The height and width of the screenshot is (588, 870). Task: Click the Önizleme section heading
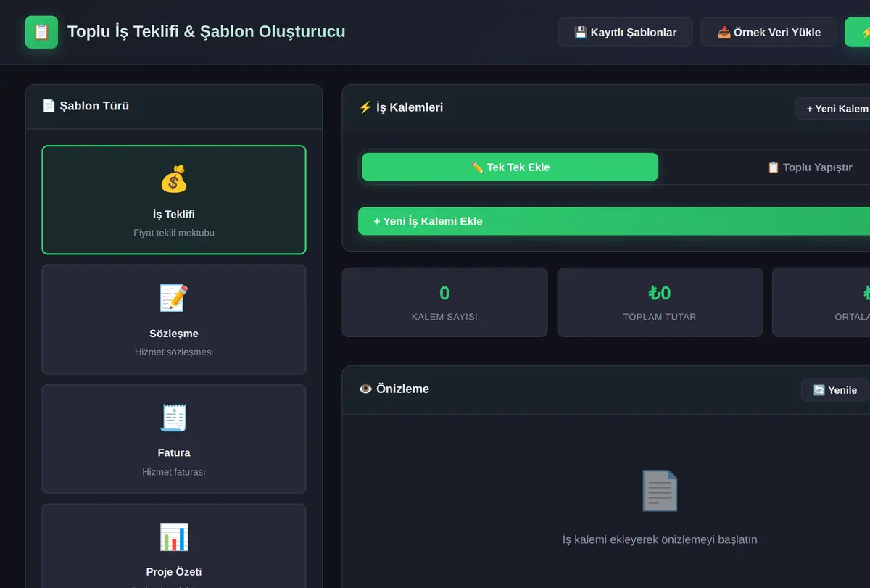pyautogui.click(x=394, y=389)
